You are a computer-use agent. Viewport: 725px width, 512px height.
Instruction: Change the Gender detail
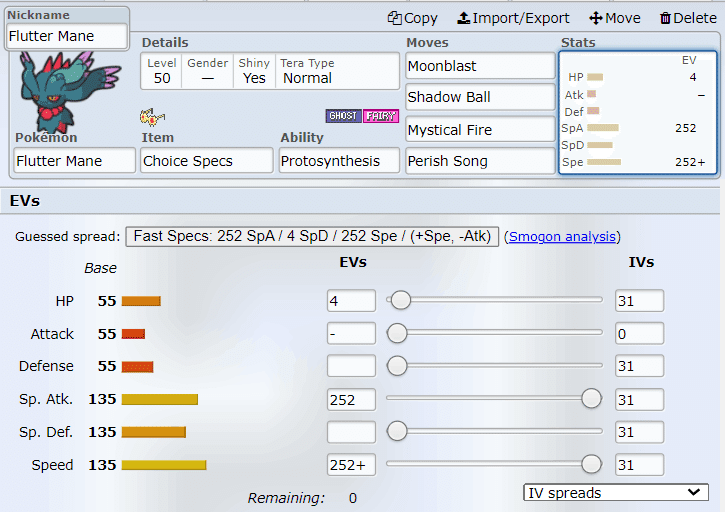(208, 71)
